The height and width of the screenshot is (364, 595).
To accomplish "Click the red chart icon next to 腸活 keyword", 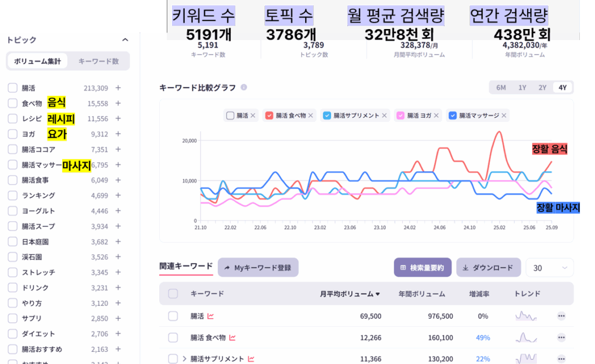I will coord(212,316).
